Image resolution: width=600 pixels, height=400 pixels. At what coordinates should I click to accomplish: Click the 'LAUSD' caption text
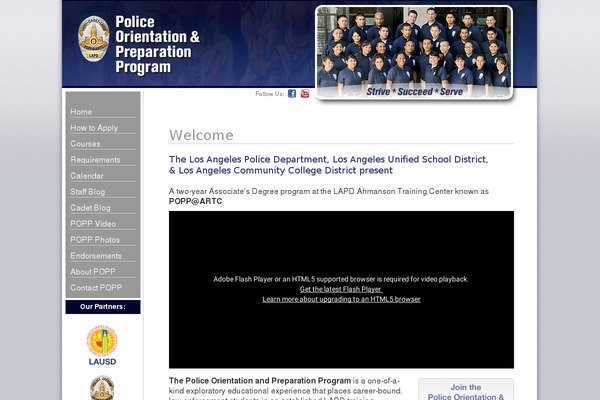pos(102,362)
